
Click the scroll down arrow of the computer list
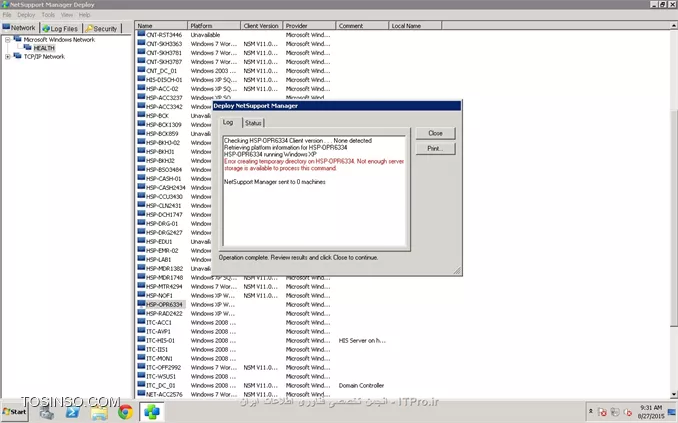674,394
